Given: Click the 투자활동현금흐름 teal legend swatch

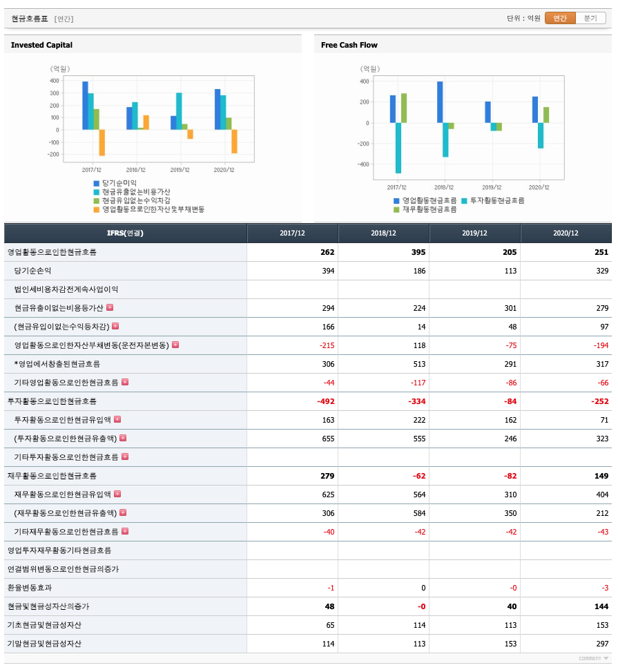Looking at the screenshot, I should click(x=464, y=201).
